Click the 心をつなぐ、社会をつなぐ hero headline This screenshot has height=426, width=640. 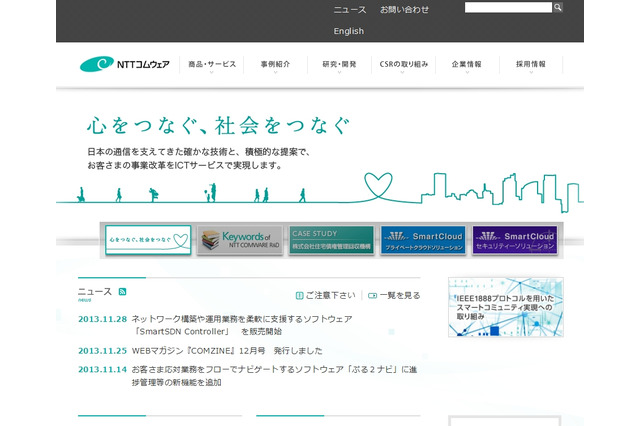point(219,125)
